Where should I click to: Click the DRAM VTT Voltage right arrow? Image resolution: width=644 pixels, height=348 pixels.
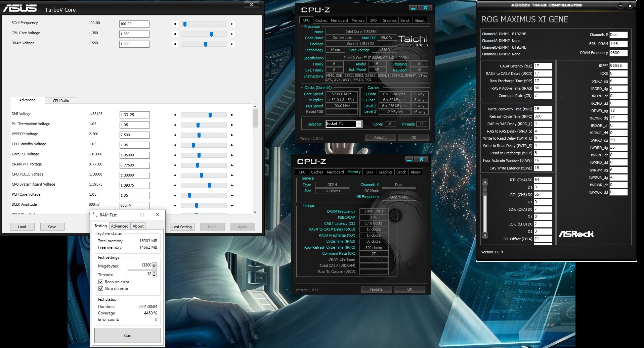tap(232, 165)
